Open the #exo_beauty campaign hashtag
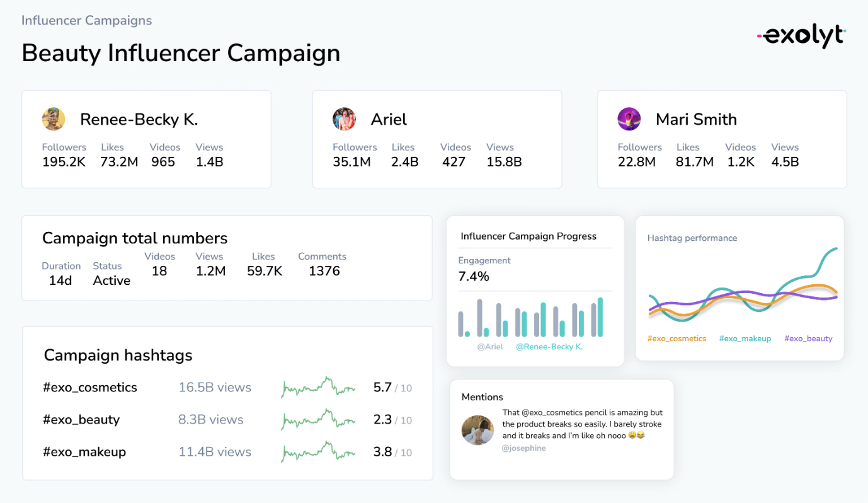Viewport: 868px width, 503px height. pos(81,420)
